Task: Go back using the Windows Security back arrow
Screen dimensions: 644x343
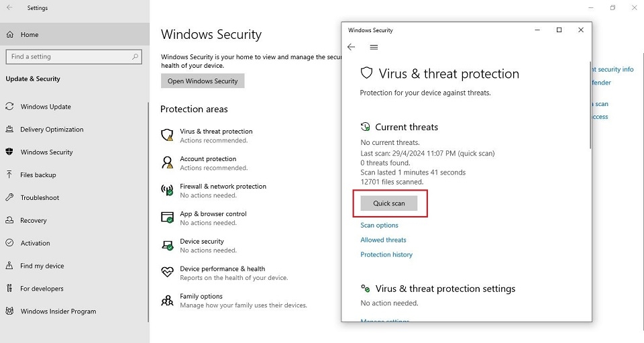Action: point(351,47)
